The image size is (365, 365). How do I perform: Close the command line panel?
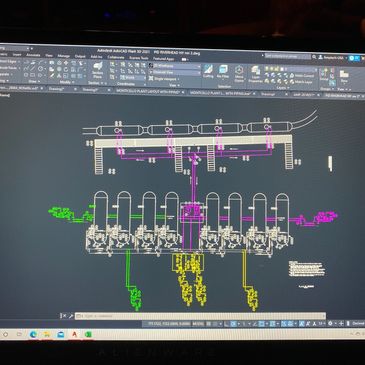[64, 316]
